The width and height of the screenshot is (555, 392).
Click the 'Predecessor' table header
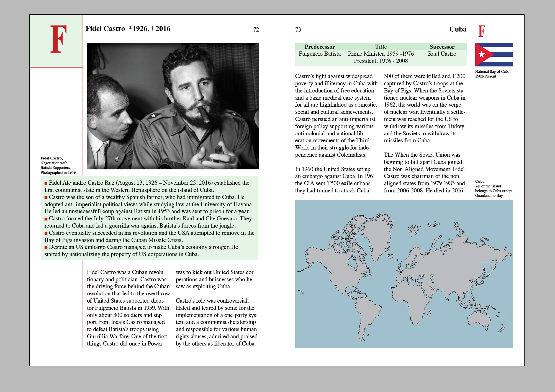coord(320,47)
